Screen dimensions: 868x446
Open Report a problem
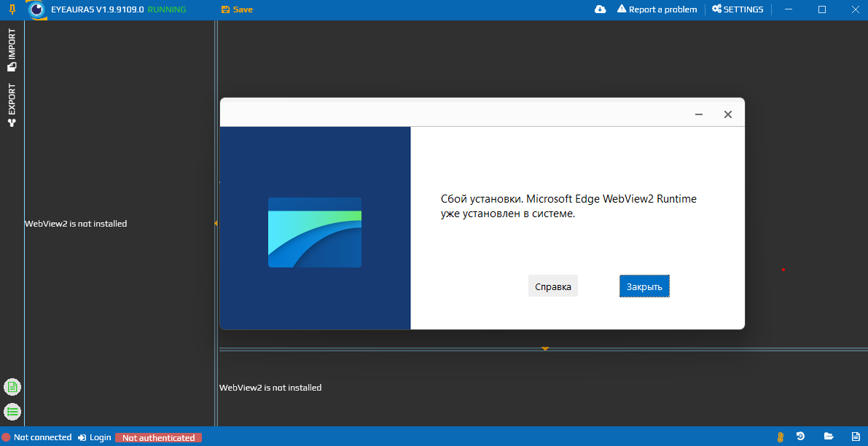pos(657,9)
